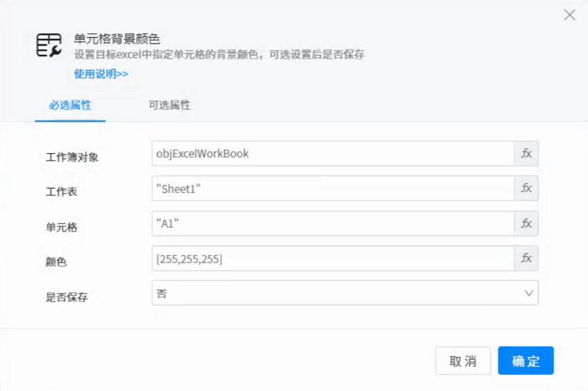Expand the 是否保存 dropdown

tap(529, 294)
